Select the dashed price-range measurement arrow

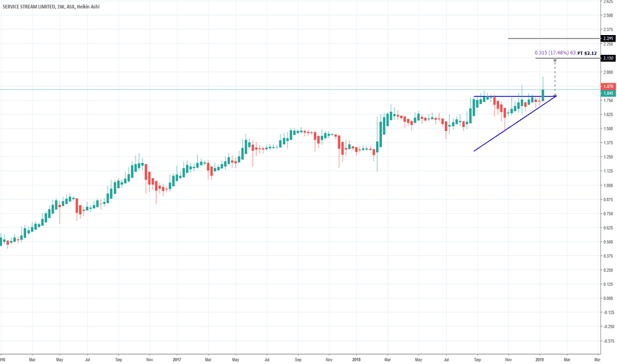[x=555, y=77]
